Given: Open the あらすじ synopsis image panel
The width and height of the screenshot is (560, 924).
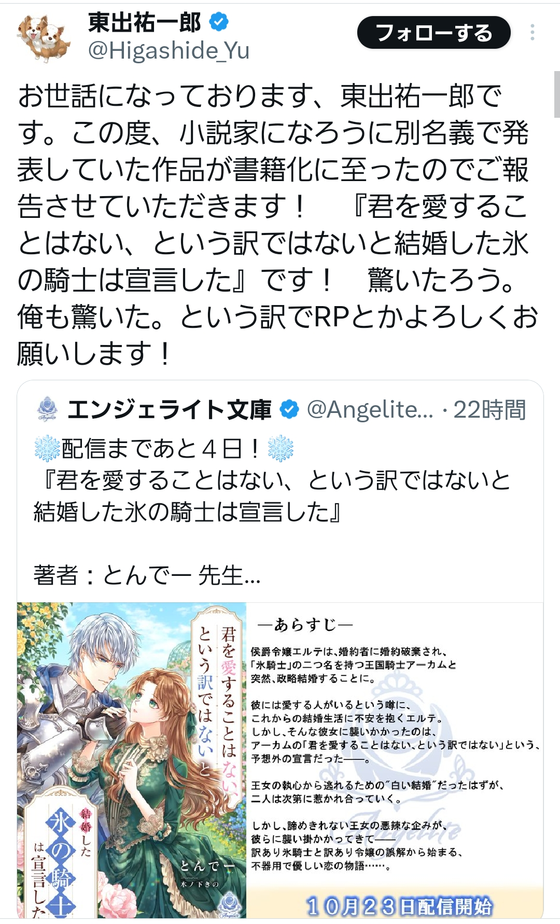Looking at the screenshot, I should (x=395, y=760).
